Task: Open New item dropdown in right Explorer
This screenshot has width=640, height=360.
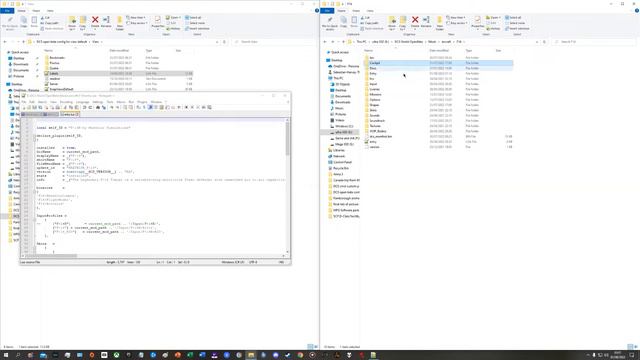Action: click(x=456, y=18)
